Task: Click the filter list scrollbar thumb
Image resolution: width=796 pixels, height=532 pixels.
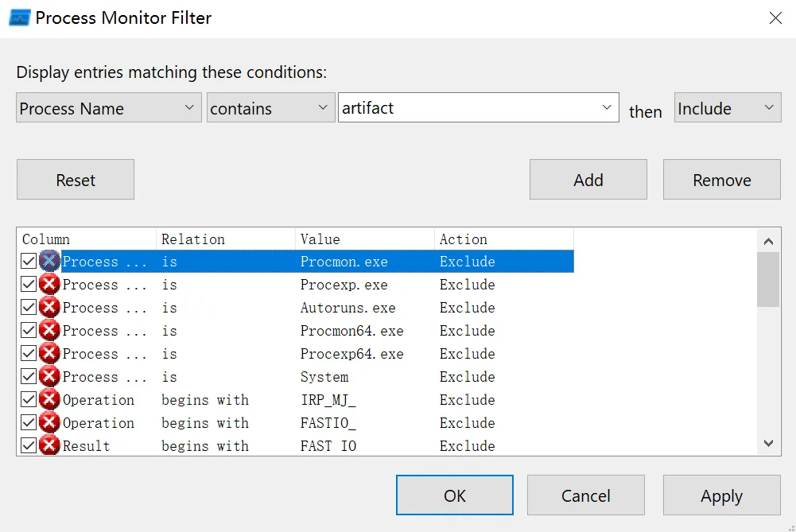Action: [768, 280]
